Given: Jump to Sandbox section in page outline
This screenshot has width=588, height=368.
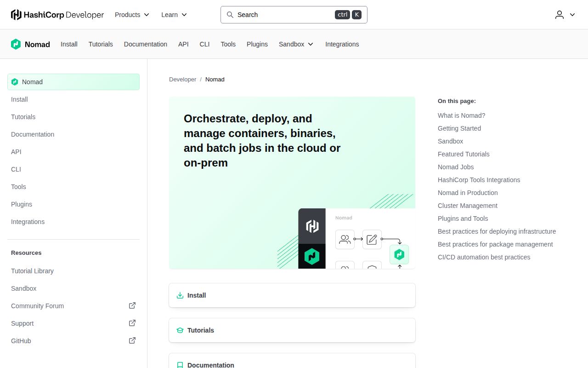Looking at the screenshot, I should [x=450, y=141].
